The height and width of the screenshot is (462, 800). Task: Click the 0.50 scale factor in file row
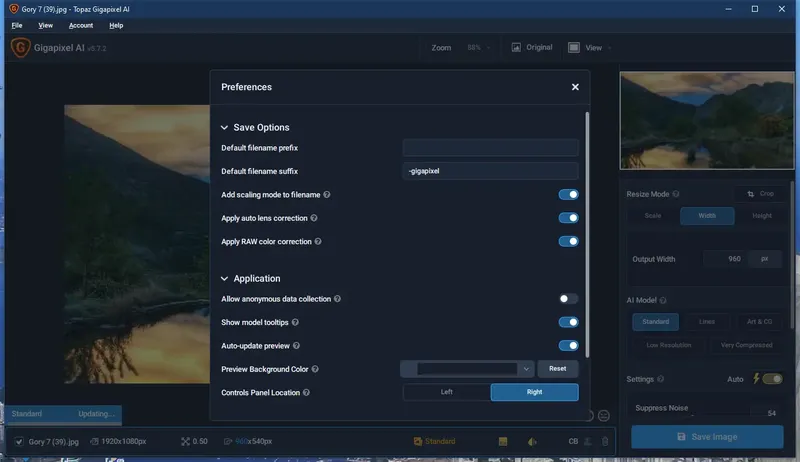pos(200,442)
